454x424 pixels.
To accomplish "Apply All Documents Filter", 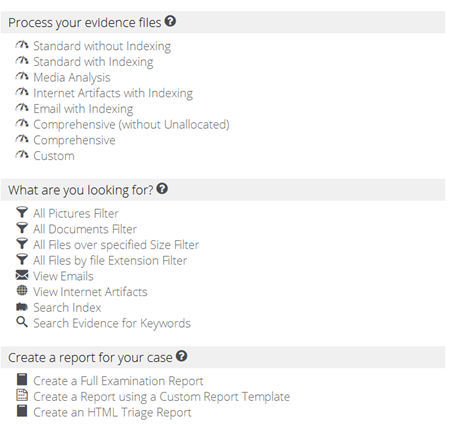I will pos(85,229).
